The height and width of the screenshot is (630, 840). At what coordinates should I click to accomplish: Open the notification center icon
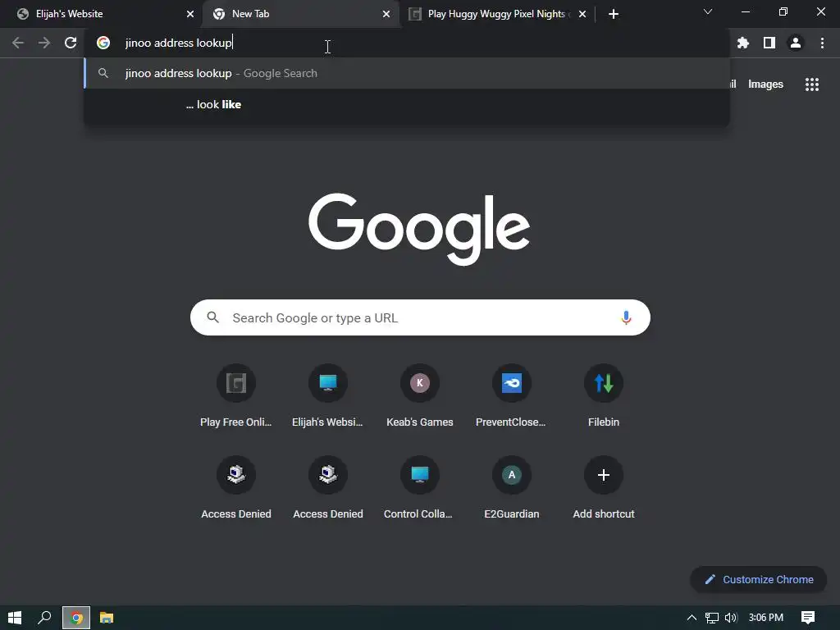click(808, 618)
